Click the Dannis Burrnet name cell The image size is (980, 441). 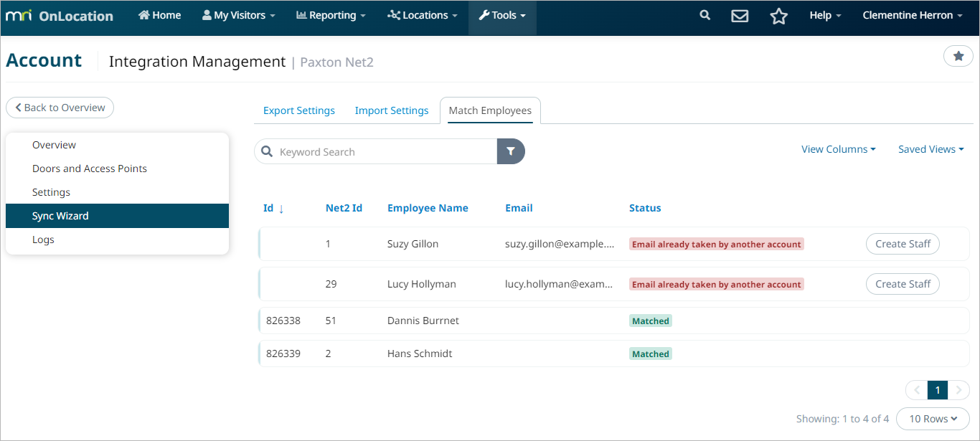(423, 321)
